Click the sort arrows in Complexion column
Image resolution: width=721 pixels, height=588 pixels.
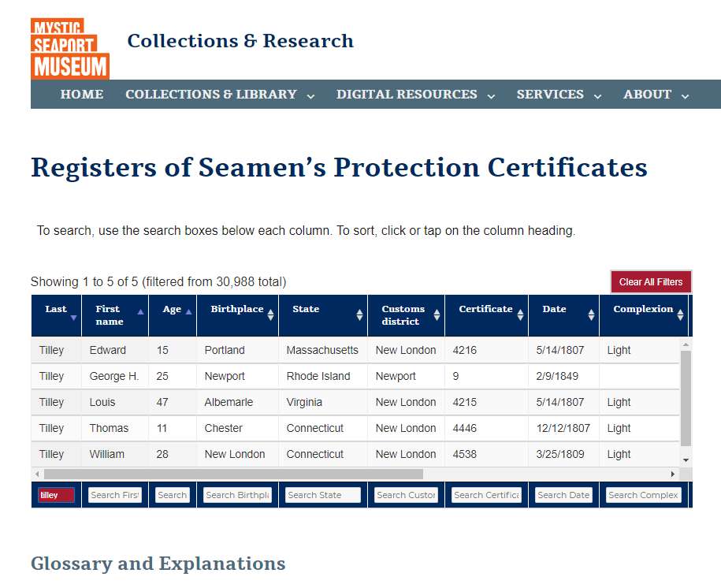point(680,314)
